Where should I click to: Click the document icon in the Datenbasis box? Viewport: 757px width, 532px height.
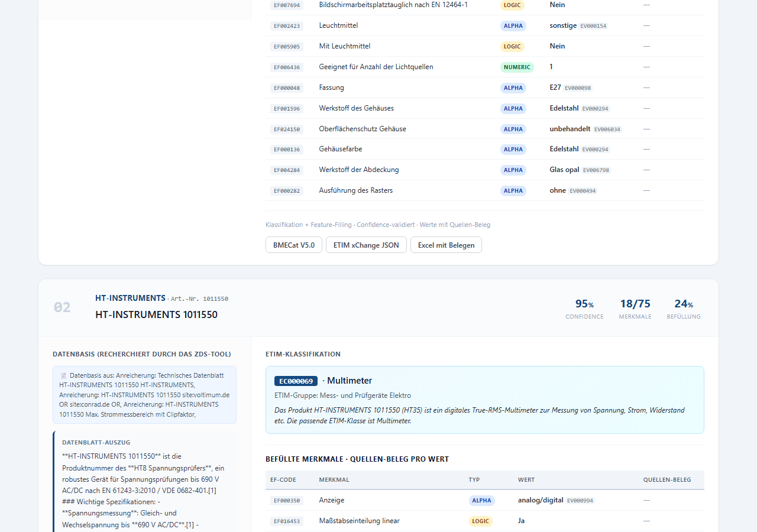pos(63,375)
